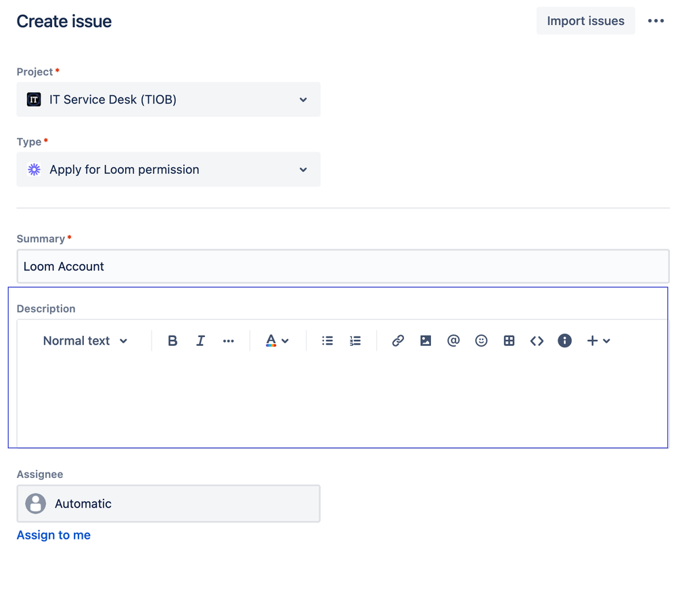Insert a numbered list
The height and width of the screenshot is (616, 676).
355,340
